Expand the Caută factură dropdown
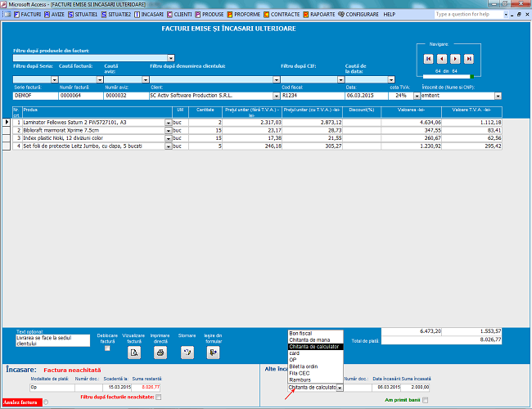532x409 pixels. pyautogui.click(x=100, y=79)
